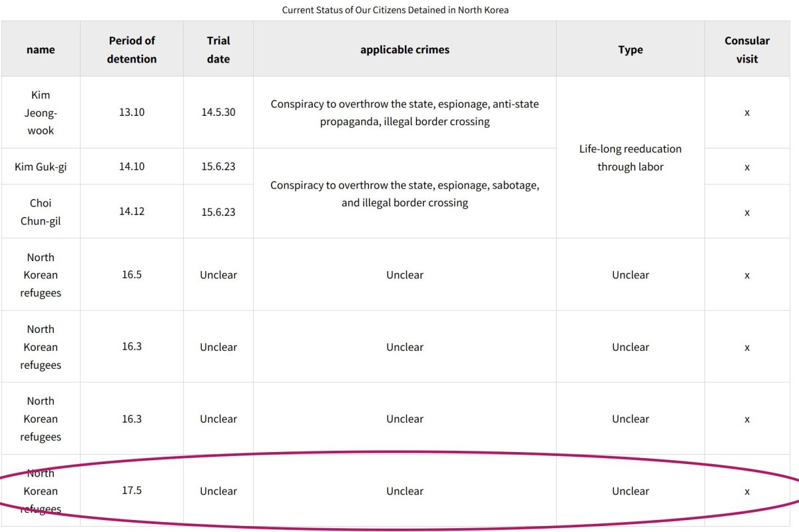Screen dimensions: 799x532
Task: Click the "Type" column header
Action: point(631,50)
